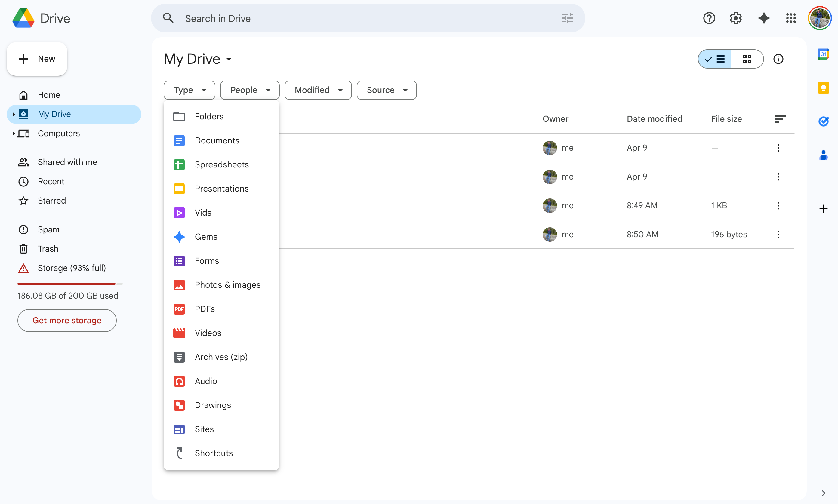Choose PDFs in the Type filter list

tap(205, 309)
